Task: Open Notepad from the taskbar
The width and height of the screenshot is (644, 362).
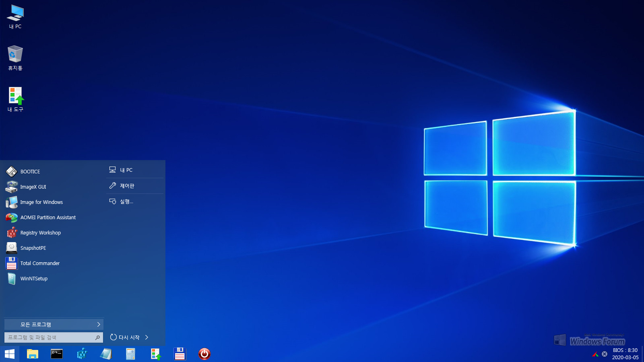Action: [x=106, y=354]
